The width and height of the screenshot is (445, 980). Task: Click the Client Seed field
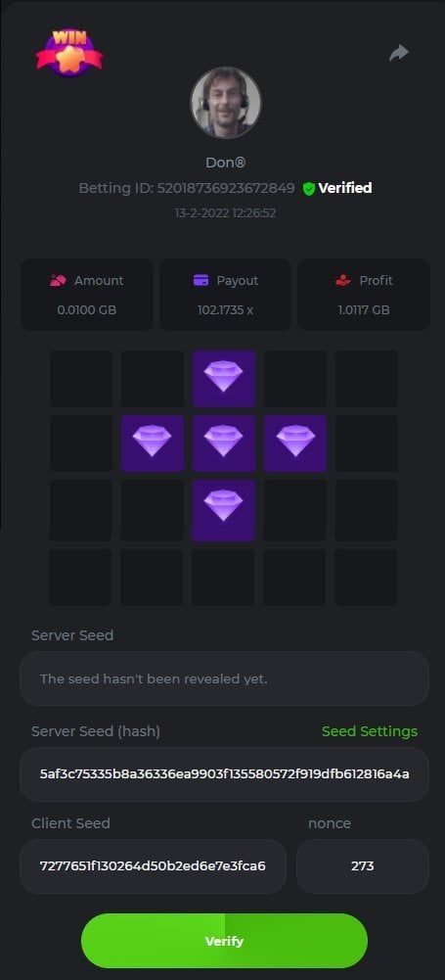pyautogui.click(x=153, y=866)
